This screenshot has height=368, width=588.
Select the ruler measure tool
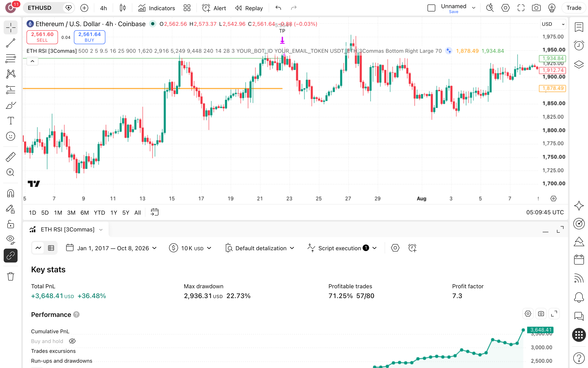10,157
